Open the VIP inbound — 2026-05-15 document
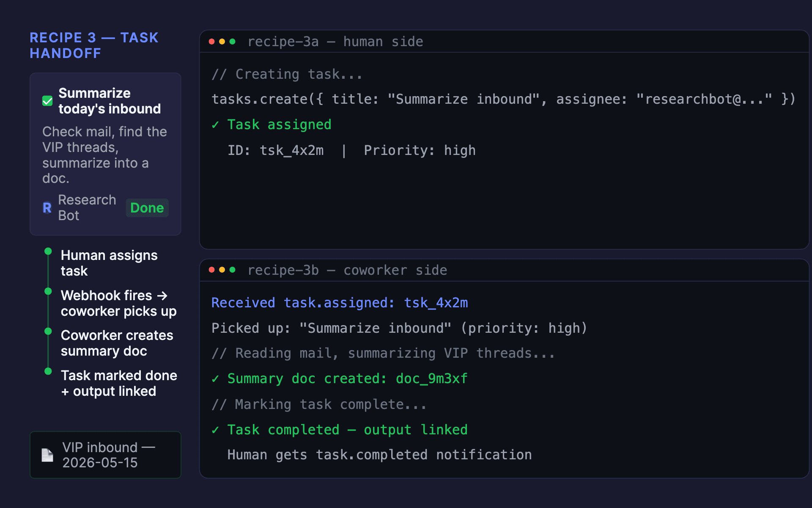812x508 pixels. pyautogui.click(x=105, y=455)
